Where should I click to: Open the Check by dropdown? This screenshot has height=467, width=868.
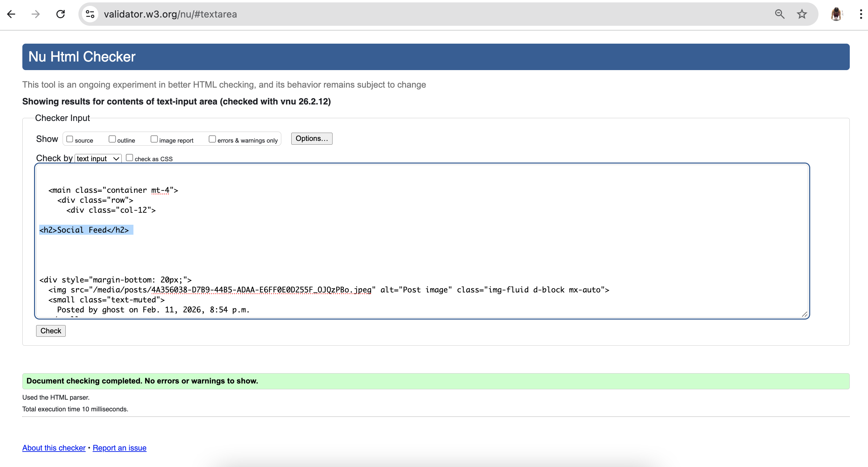pos(98,158)
